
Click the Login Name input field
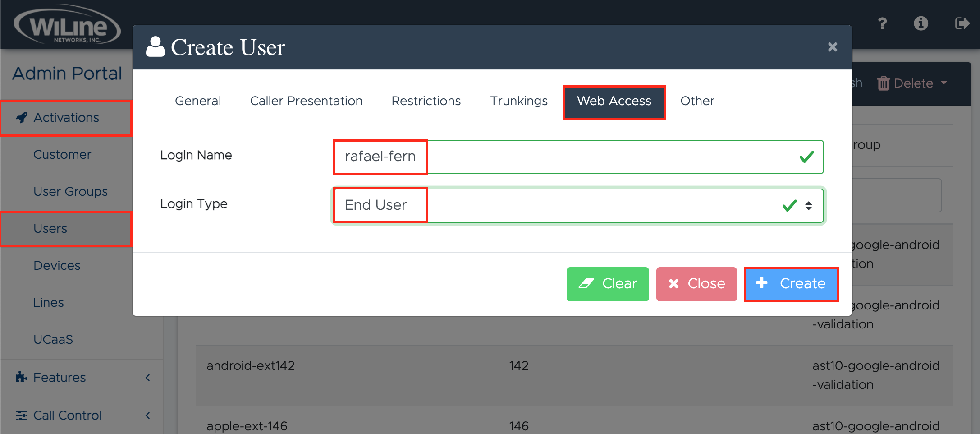pos(578,157)
